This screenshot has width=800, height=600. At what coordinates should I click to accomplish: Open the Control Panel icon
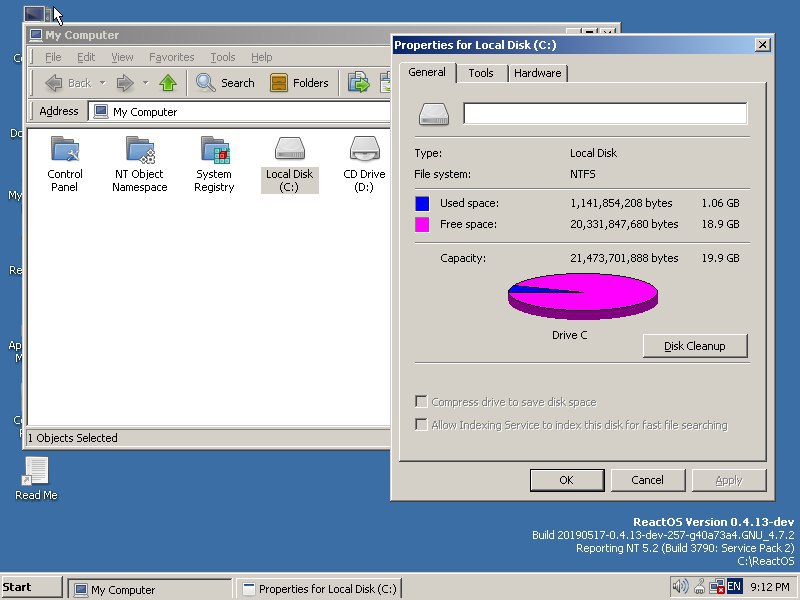tap(65, 164)
